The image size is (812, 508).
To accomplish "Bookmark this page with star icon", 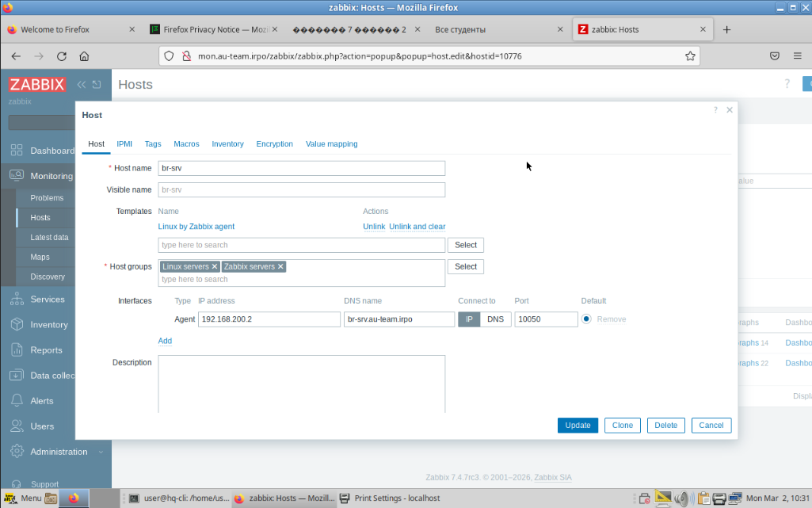I will click(x=690, y=56).
